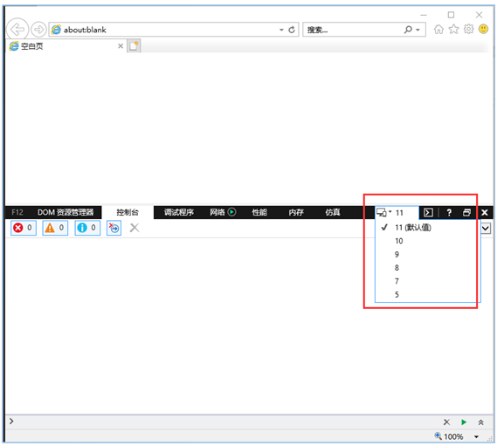Screen dimensions: 504x446
Task: Start network capture with the green play icon
Action: pyautogui.click(x=231, y=212)
